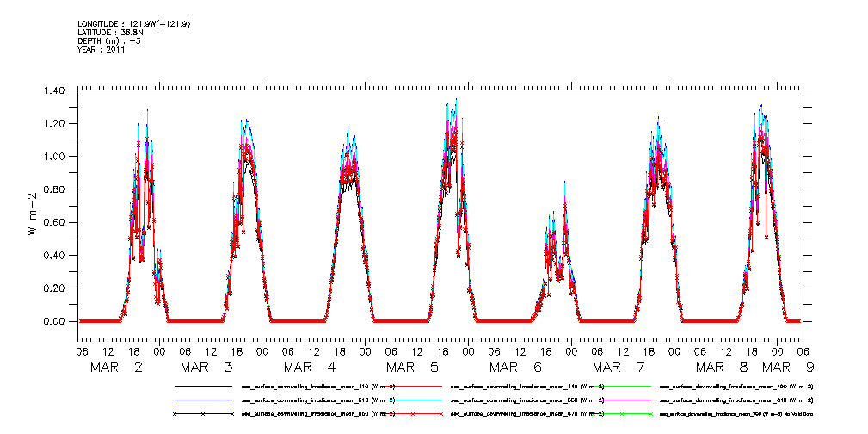The image size is (868, 434).
Task: Select the legend label ending No Valid Data
Action: point(736,414)
